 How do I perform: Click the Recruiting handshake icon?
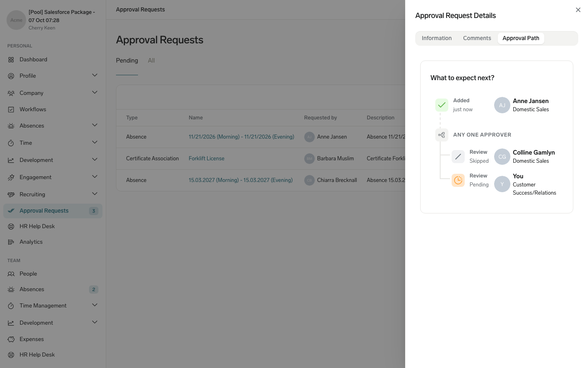11,195
